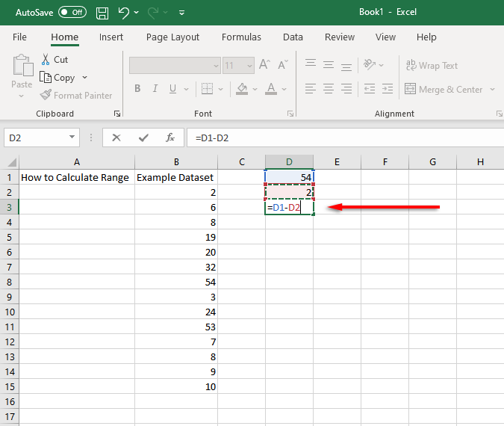
Task: Click the Cut scissors icon
Action: coord(46,59)
